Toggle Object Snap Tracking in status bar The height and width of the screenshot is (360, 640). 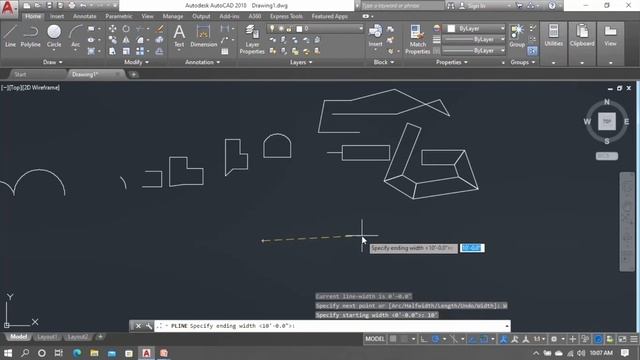tap(472, 339)
